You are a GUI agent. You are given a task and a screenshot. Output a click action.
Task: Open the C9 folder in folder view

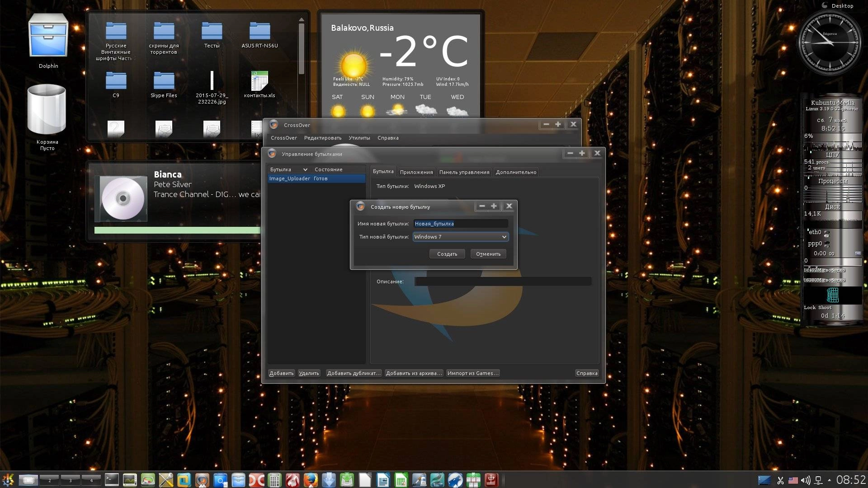click(116, 84)
